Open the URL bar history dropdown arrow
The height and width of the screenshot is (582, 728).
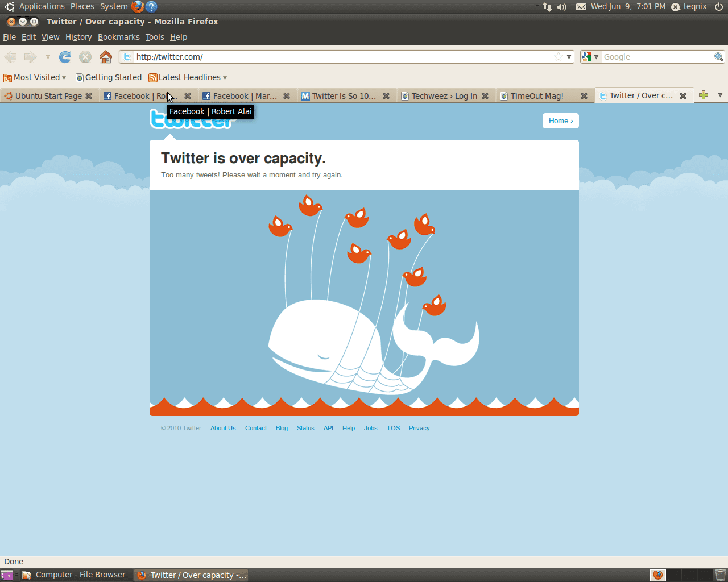point(569,57)
